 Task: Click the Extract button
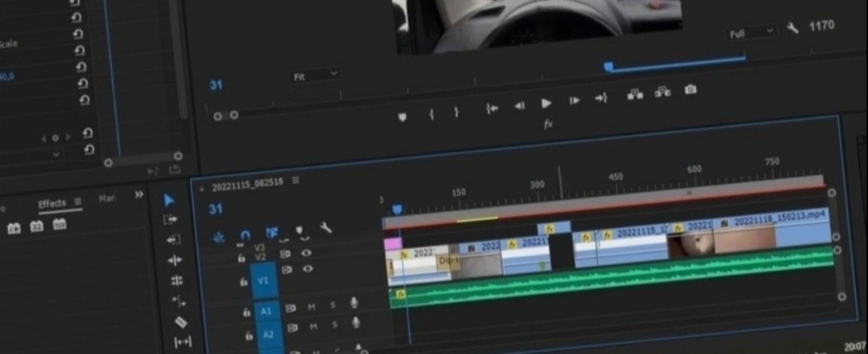tap(662, 92)
